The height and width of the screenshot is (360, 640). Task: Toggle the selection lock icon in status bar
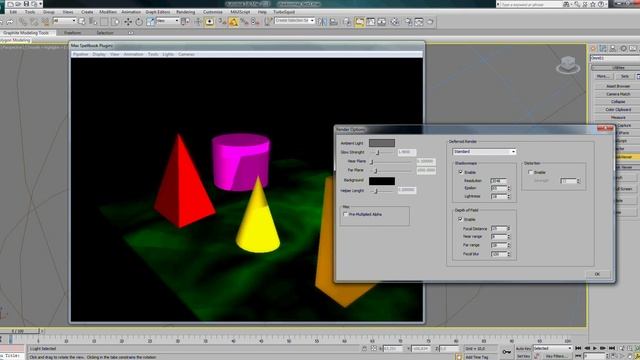pos(364,349)
